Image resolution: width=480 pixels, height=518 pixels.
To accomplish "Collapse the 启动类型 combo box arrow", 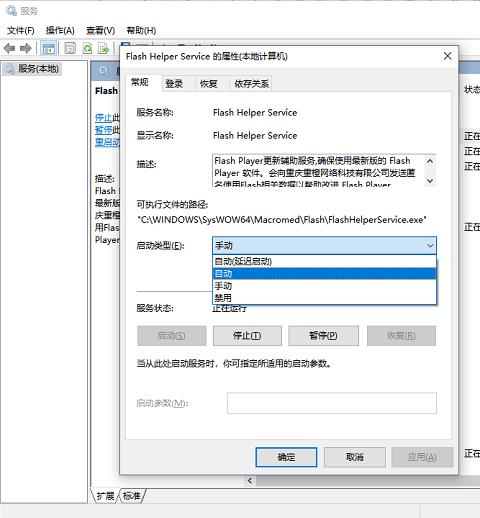I will (430, 246).
